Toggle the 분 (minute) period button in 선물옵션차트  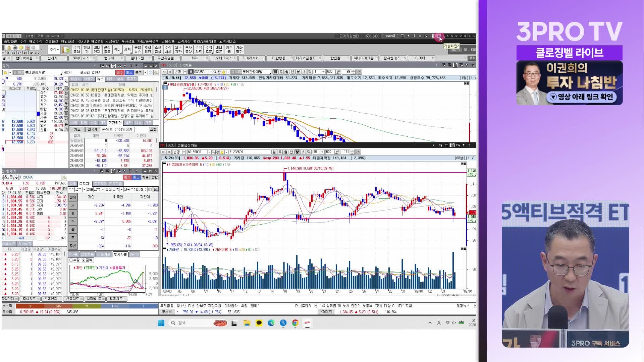[297, 152]
